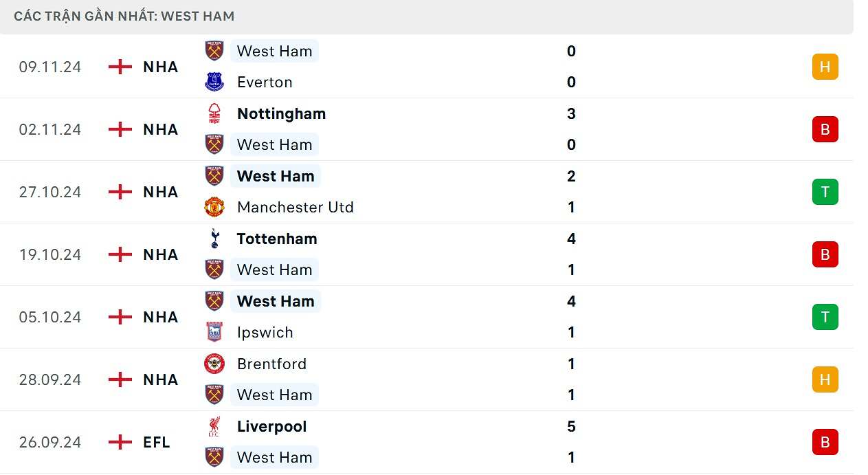Click the EFL competition label

[x=156, y=442]
